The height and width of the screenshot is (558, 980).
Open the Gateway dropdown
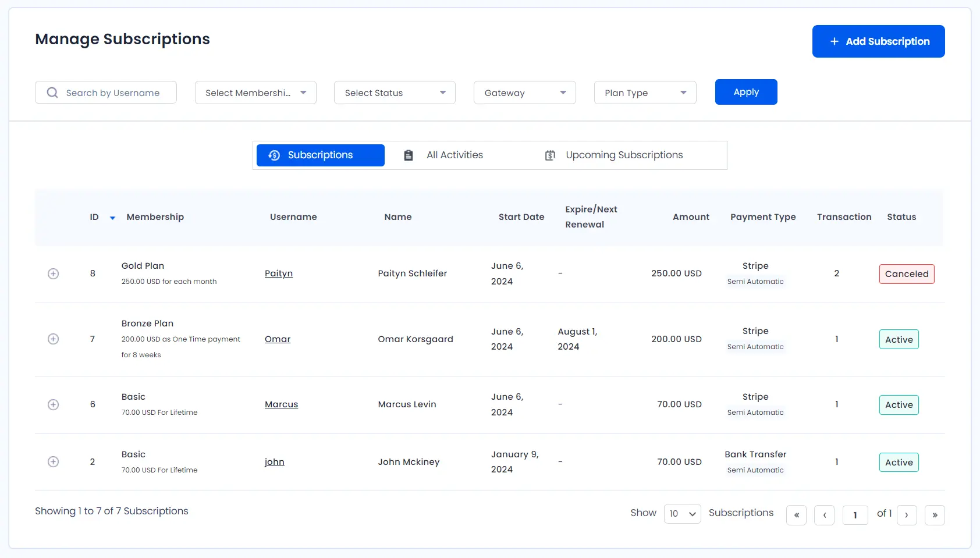[525, 93]
